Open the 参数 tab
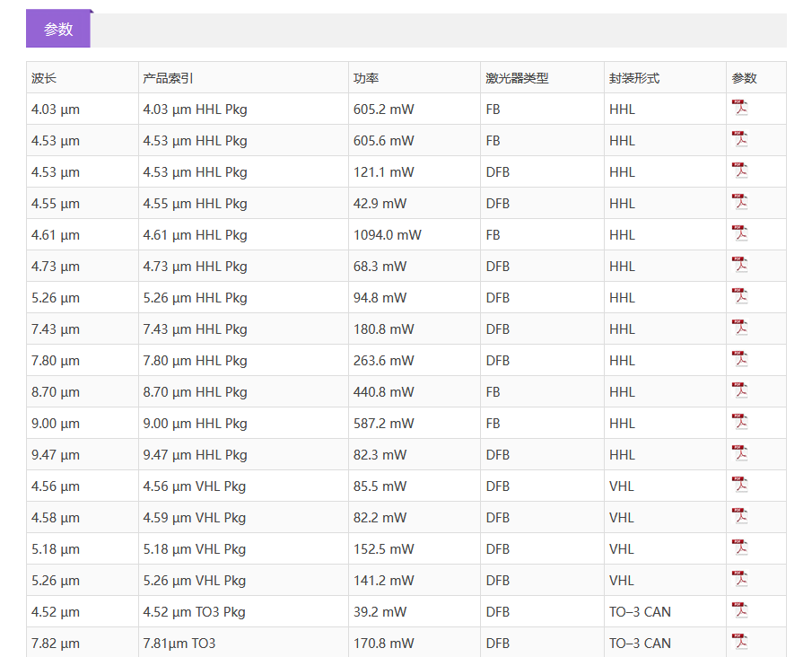Image resolution: width=812 pixels, height=657 pixels. point(58,29)
